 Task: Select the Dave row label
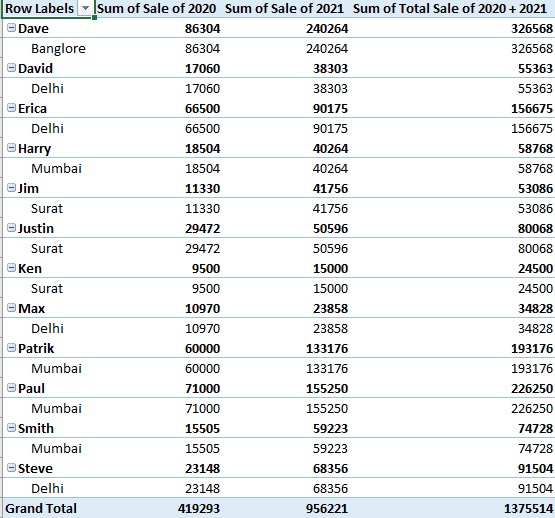click(x=33, y=28)
